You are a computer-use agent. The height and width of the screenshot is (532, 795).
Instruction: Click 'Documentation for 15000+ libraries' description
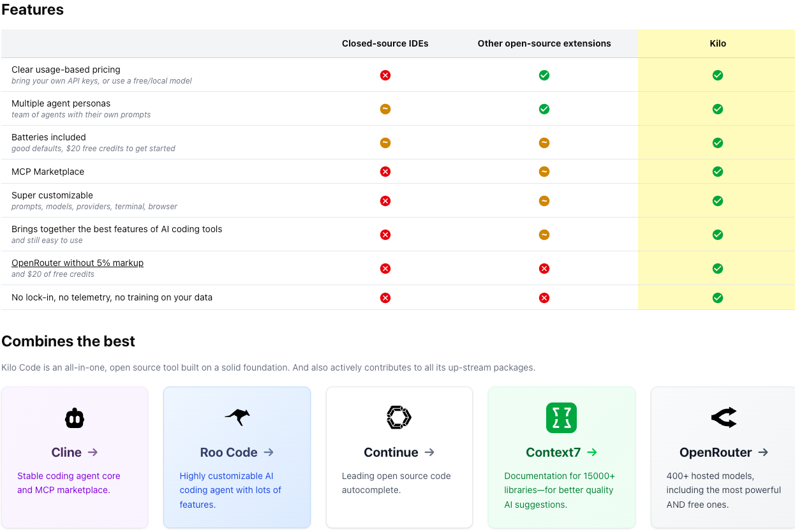560,490
